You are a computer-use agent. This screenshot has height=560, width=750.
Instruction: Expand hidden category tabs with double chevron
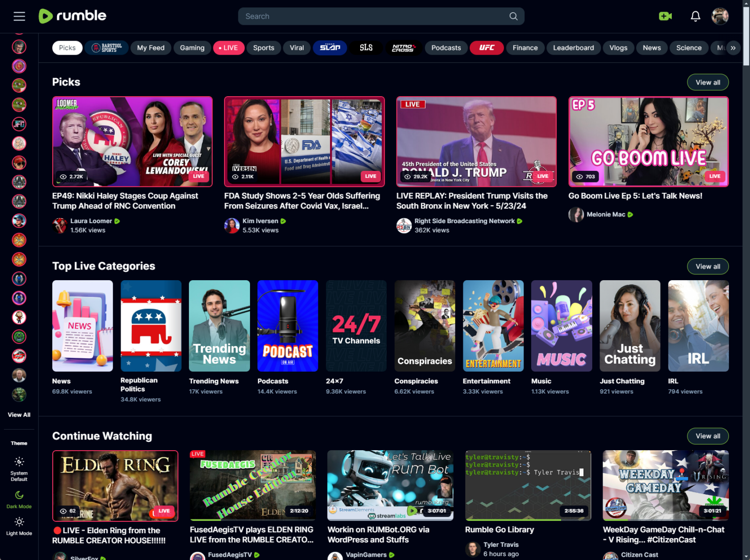coord(733,47)
